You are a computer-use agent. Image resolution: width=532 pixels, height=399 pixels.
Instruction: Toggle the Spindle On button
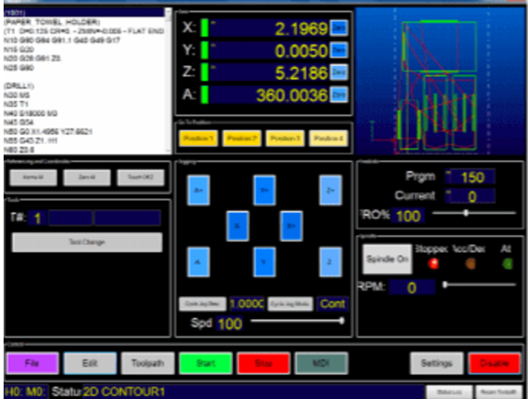coord(387,259)
